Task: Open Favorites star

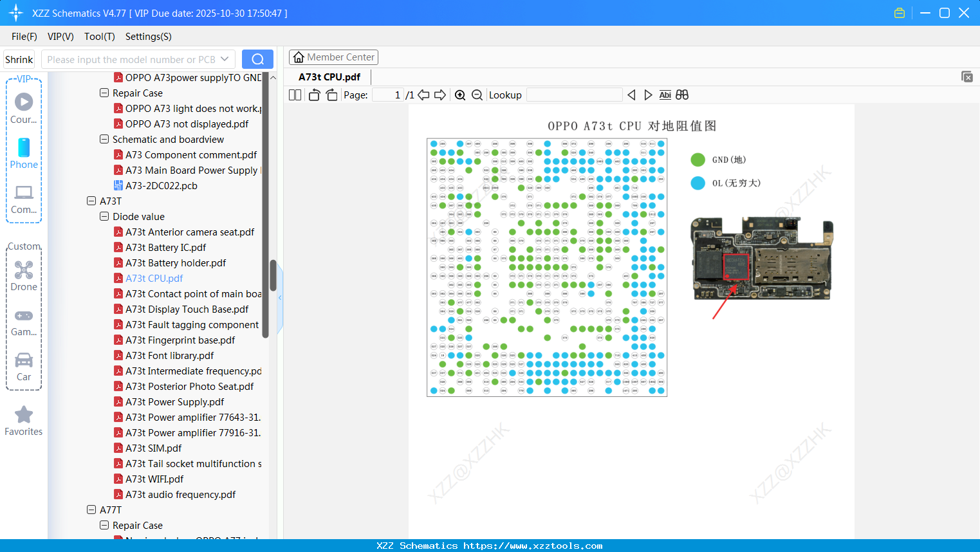Action: (24, 421)
